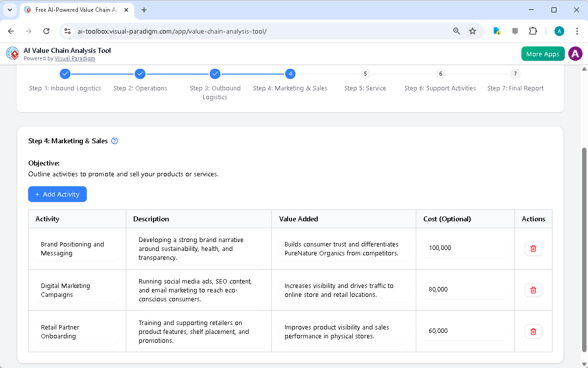Image resolution: width=588 pixels, height=368 pixels.
Task: Click the Google account avatar in Chrome
Action: tap(559, 31)
